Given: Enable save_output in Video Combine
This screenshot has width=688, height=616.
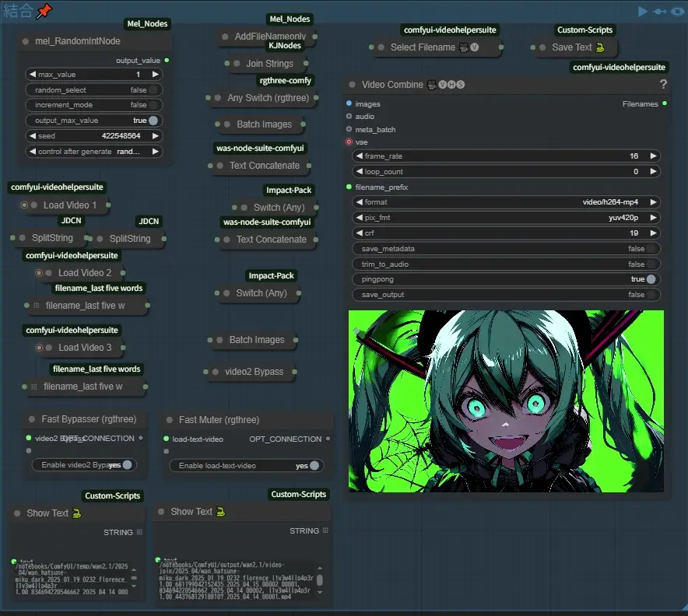Looking at the screenshot, I should (x=651, y=295).
